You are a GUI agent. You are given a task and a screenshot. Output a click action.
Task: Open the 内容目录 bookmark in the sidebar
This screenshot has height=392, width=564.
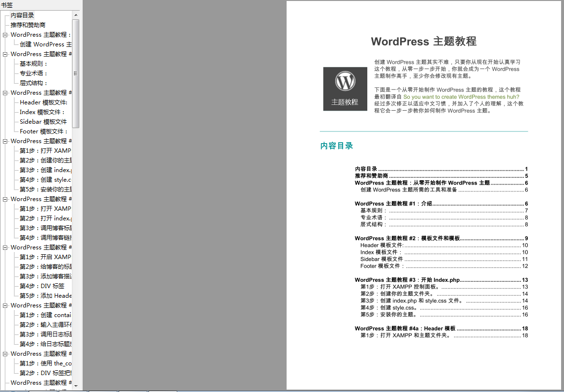tap(22, 15)
